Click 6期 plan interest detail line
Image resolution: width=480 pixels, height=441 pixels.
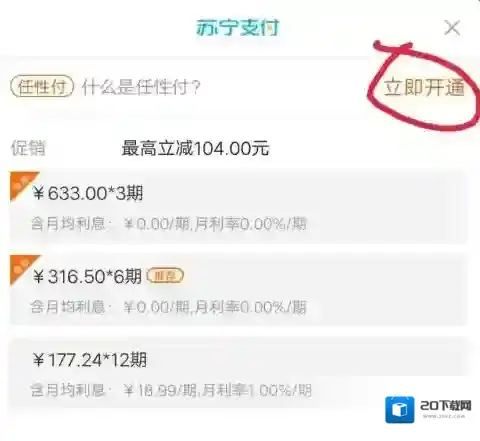[x=169, y=307]
